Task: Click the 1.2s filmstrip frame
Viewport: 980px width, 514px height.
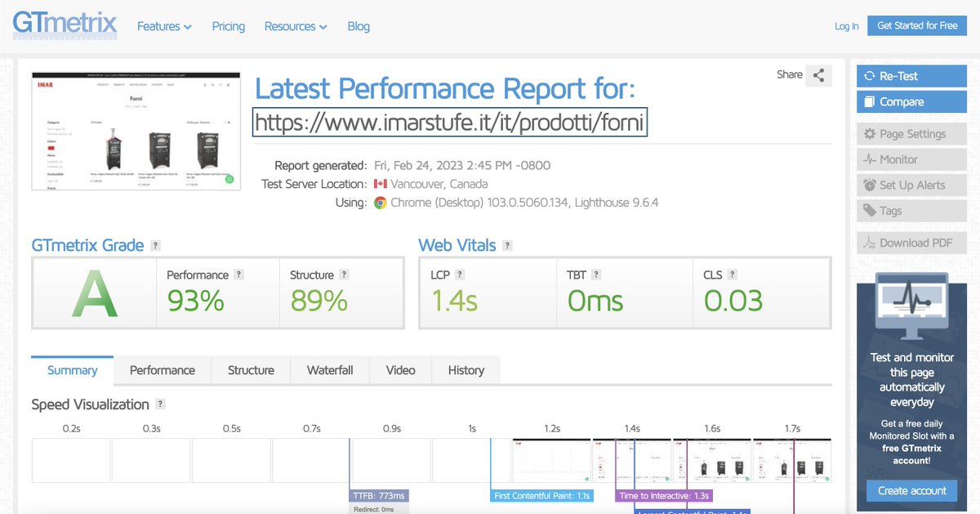Action: click(x=552, y=460)
